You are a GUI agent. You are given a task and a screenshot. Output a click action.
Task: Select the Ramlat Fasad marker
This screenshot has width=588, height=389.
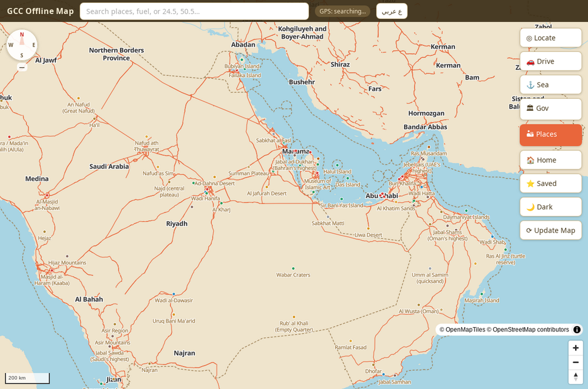point(350,340)
